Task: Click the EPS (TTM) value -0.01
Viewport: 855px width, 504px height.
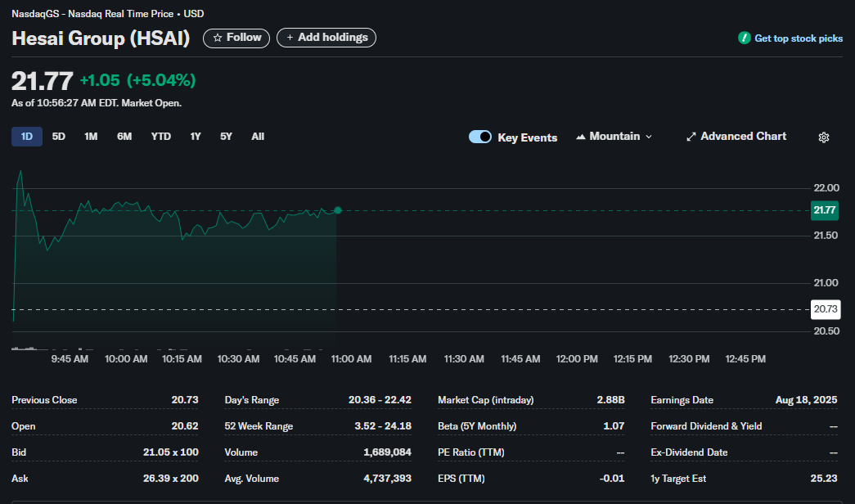Action: [x=612, y=479]
